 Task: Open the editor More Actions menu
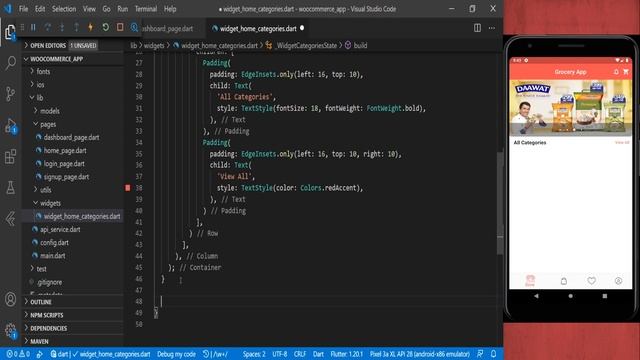[492, 28]
